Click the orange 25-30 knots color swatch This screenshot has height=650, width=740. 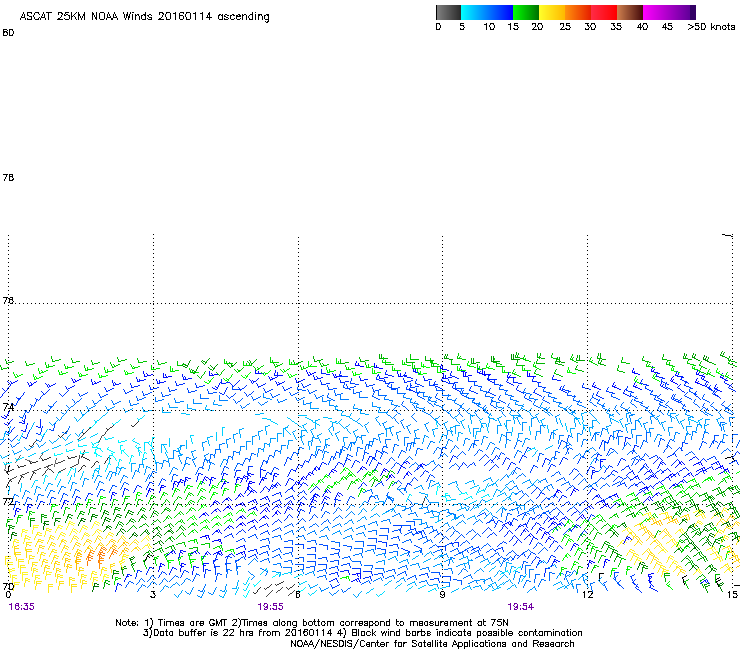pyautogui.click(x=578, y=12)
